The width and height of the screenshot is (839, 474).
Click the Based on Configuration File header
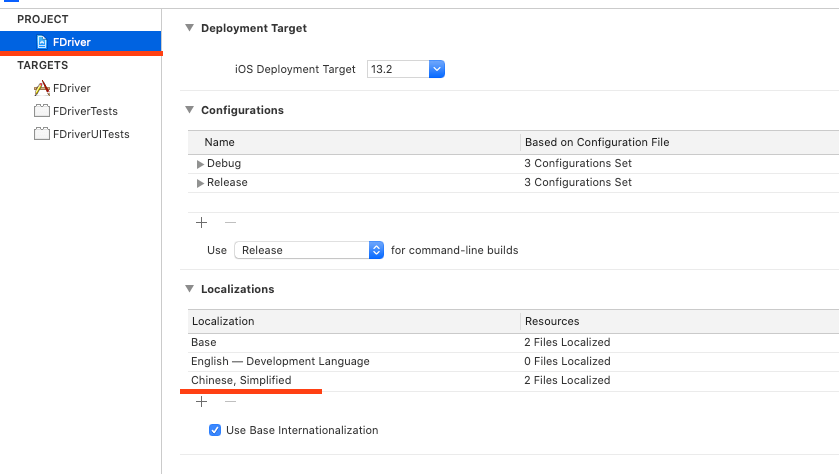pyautogui.click(x=596, y=142)
